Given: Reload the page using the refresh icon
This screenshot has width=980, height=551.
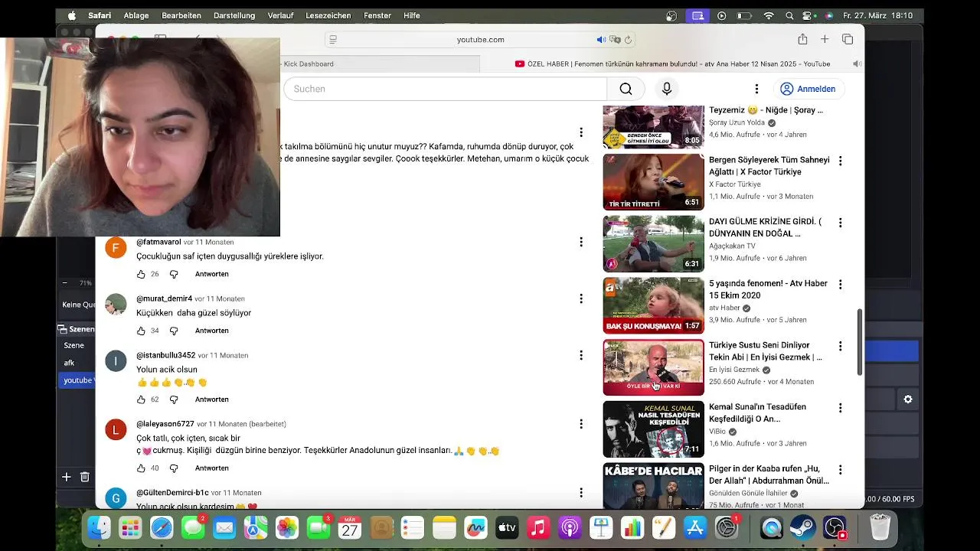Looking at the screenshot, I should (628, 40).
